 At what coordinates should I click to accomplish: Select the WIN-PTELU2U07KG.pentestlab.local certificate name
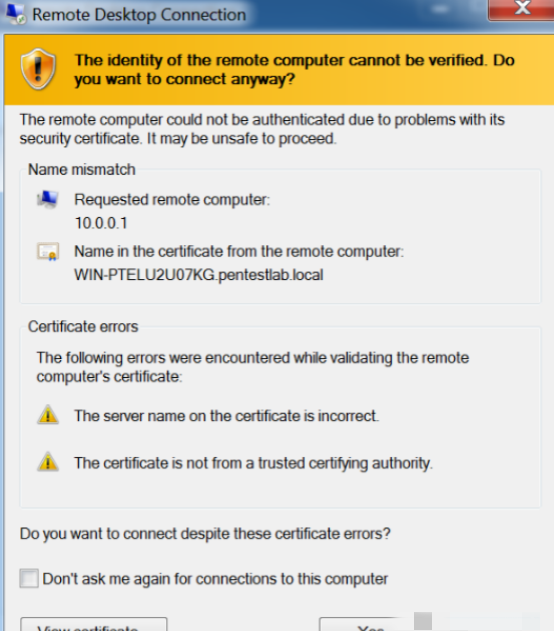pos(199,275)
